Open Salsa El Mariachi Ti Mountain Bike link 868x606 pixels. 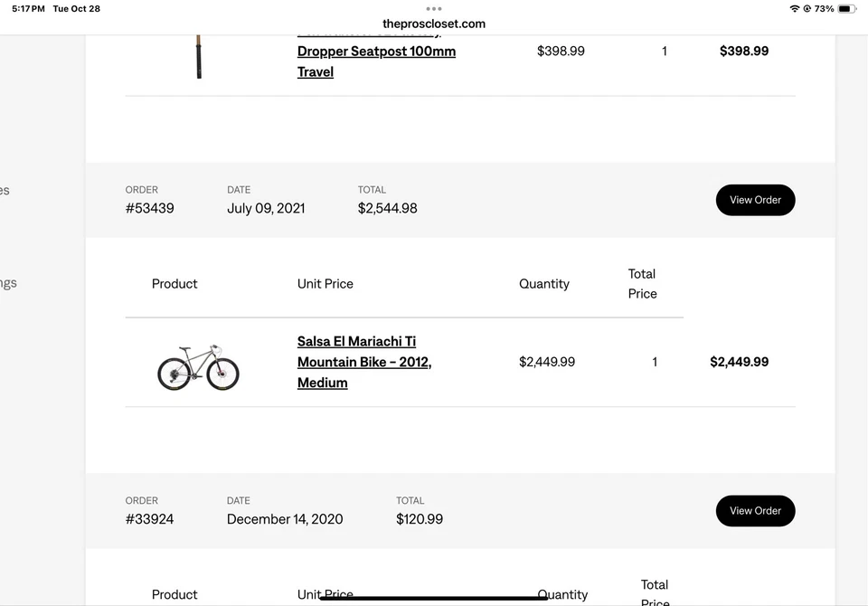[364, 362]
